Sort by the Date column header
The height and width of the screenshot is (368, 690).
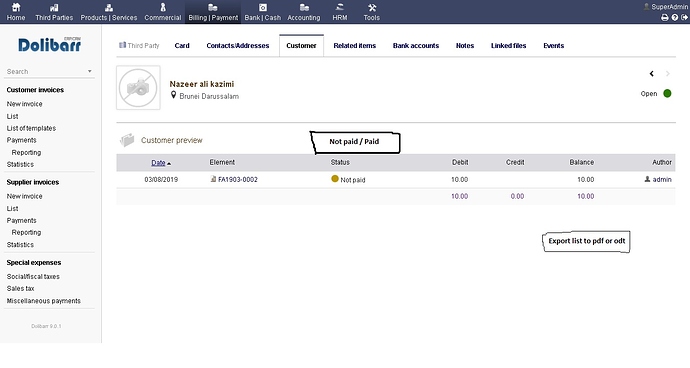pos(158,162)
